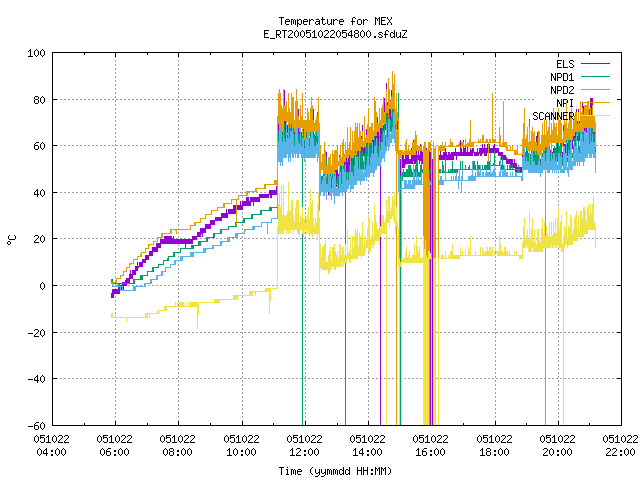
Task: Click the y-axis tick label -60
Action: pyautogui.click(x=36, y=426)
